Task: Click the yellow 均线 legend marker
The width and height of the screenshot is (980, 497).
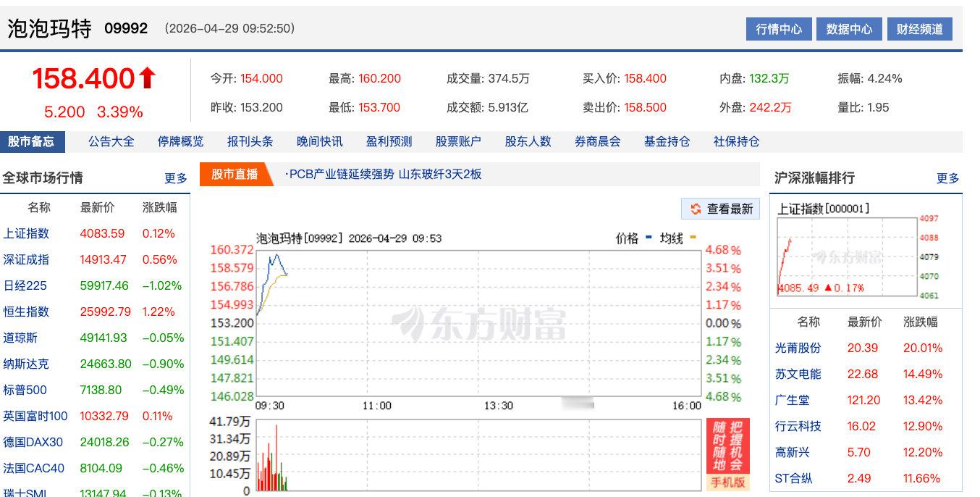Action: tap(693, 237)
